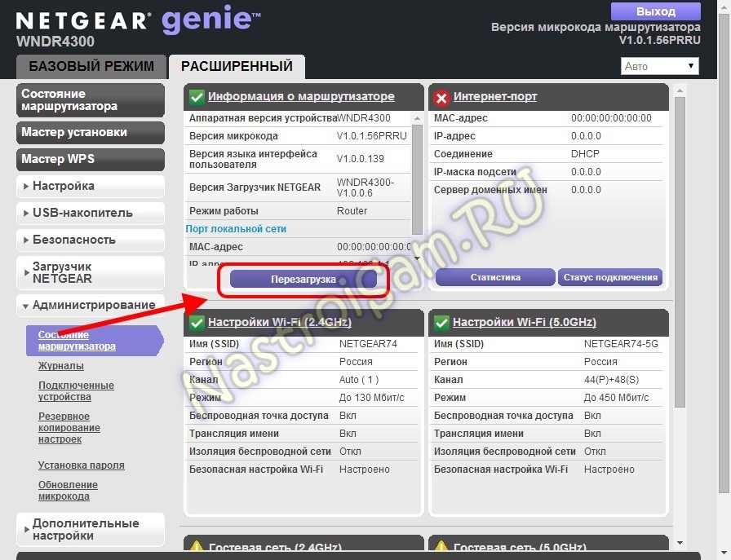Click the green status icon on Настройки Wi-Fi (2.4GHz)

point(196,322)
